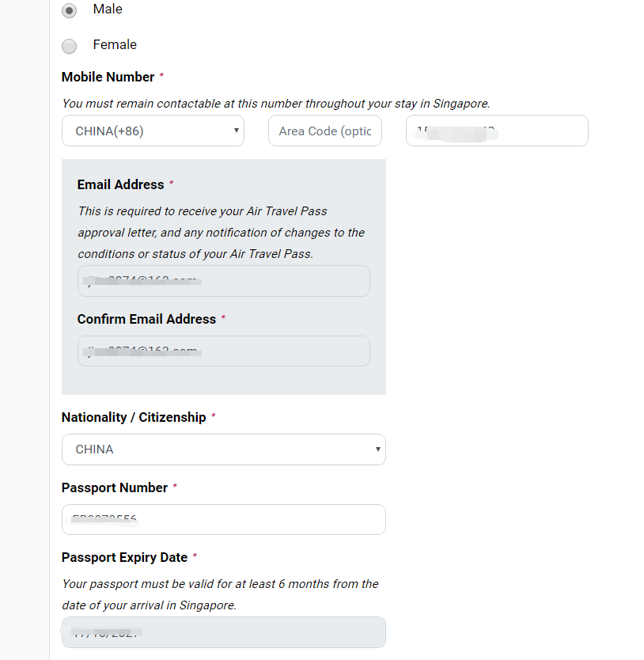Click the 'Mobile Number' field label
The width and height of the screenshot is (644, 660).
pyautogui.click(x=108, y=78)
